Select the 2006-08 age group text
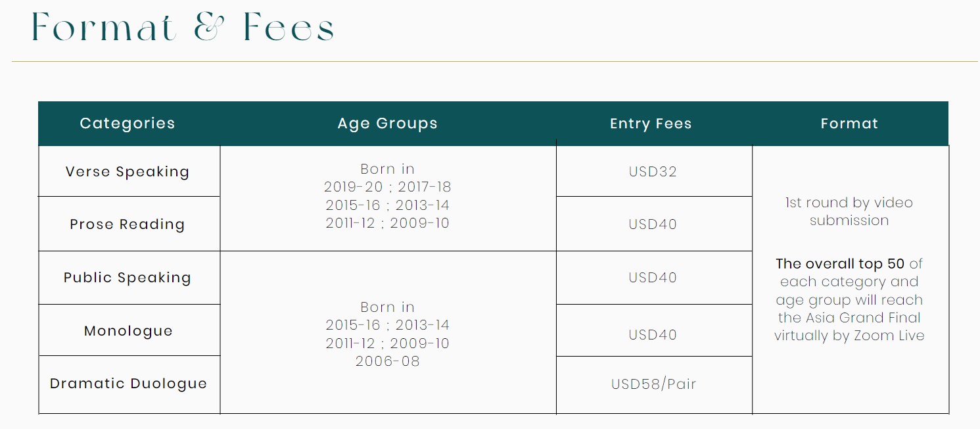Viewport: 980px width, 429px height. coord(388,361)
